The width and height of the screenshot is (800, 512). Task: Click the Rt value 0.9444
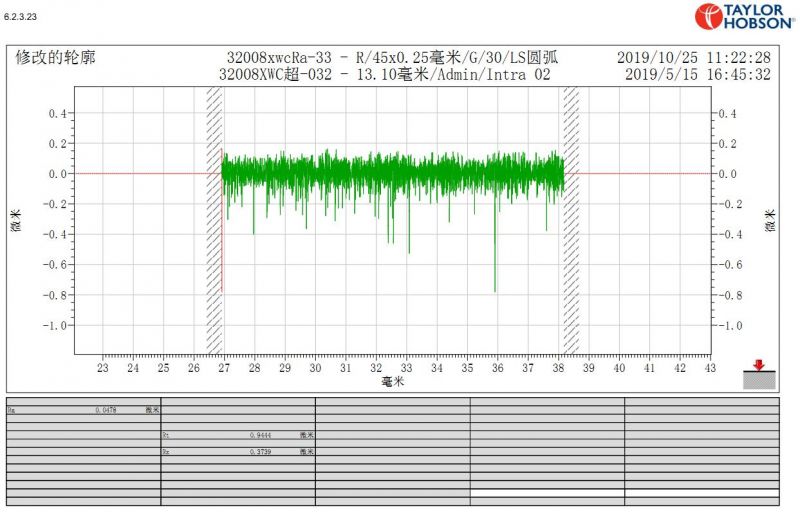[261, 436]
